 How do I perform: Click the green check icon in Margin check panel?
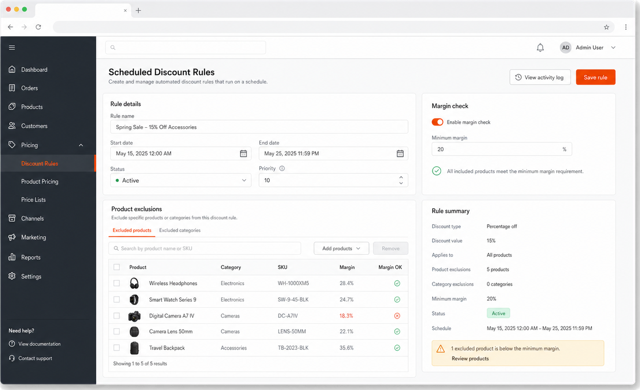(x=436, y=171)
